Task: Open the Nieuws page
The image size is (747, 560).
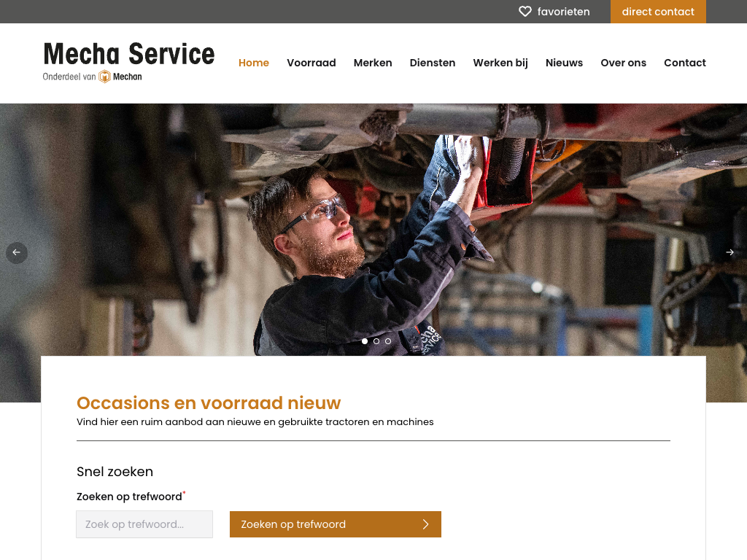Action: 564,63
